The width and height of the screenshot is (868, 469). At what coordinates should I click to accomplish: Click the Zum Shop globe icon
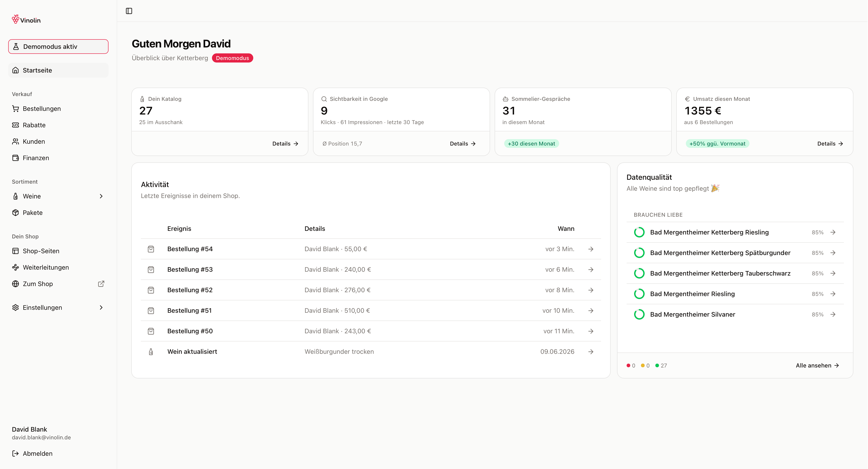coord(15,284)
